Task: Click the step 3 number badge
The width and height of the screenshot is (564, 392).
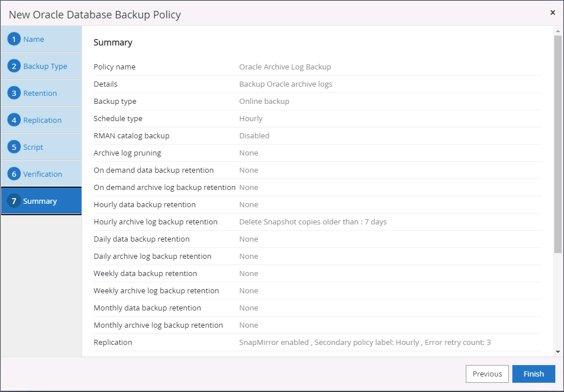Action: (x=14, y=93)
